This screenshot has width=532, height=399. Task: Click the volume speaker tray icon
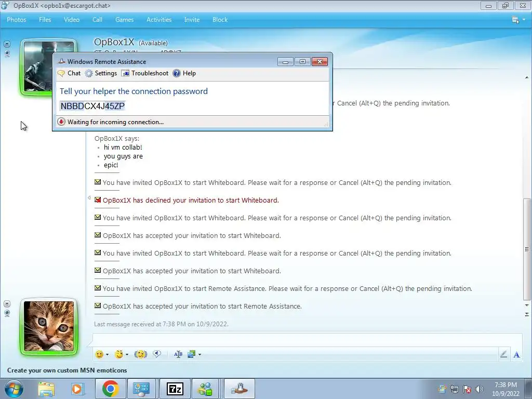479,389
